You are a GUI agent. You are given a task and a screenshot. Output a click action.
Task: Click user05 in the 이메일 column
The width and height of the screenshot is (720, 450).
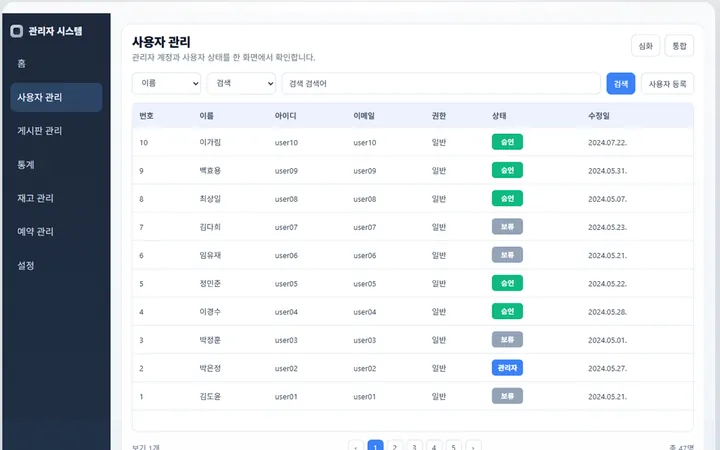pyautogui.click(x=365, y=284)
